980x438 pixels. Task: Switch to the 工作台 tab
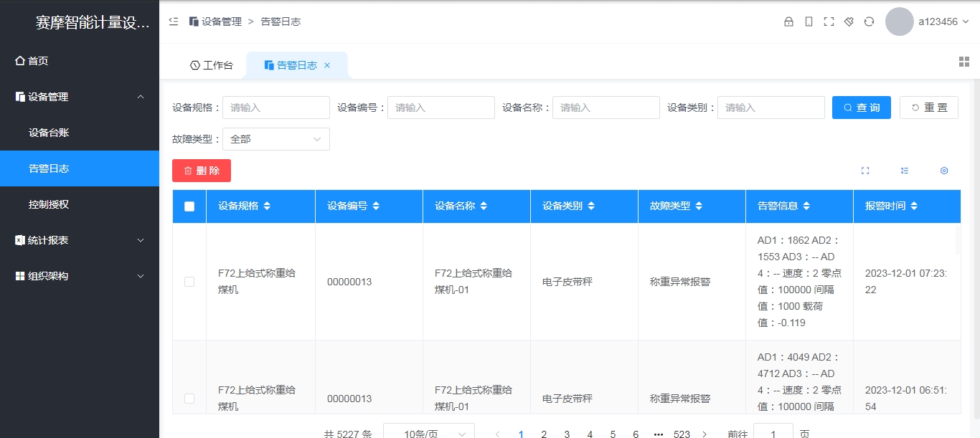pos(212,64)
